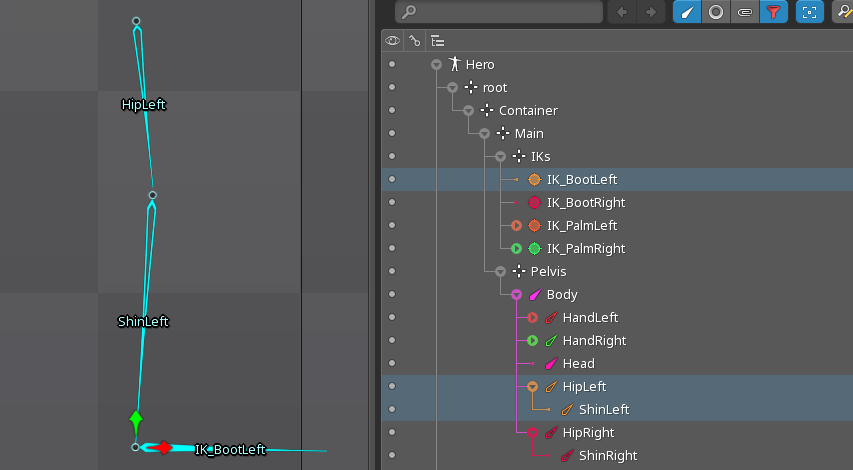Collapse the Body bone node
The width and height of the screenshot is (853, 470).
coord(517,295)
